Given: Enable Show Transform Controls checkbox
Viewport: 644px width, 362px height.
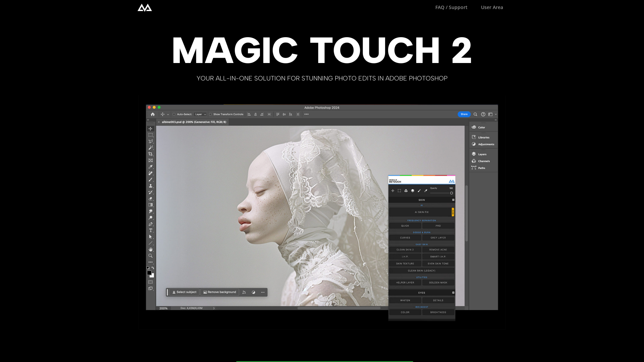Looking at the screenshot, I should (210, 114).
